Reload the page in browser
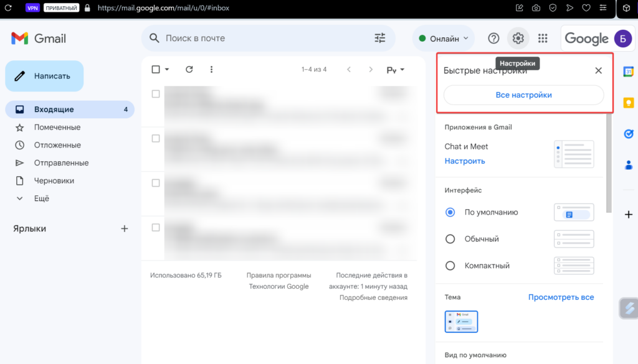Screen dimensions: 638x364 [8, 7]
